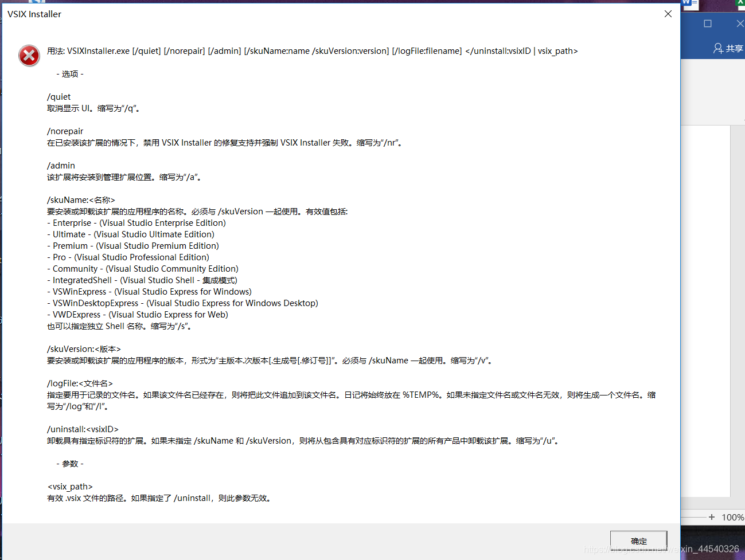Close the VSIX Installer dialog
The image size is (745, 560).
(x=668, y=14)
